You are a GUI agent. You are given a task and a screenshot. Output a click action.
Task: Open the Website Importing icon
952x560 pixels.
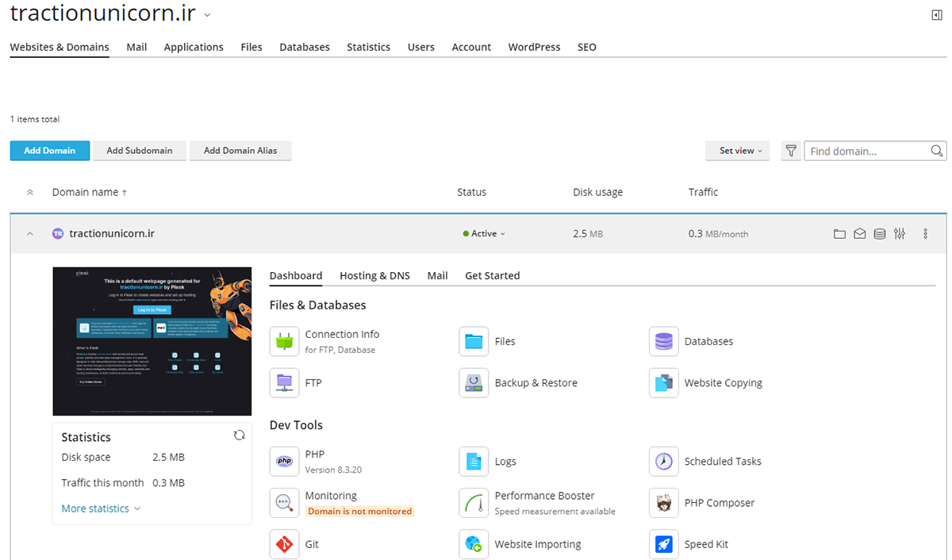click(474, 544)
